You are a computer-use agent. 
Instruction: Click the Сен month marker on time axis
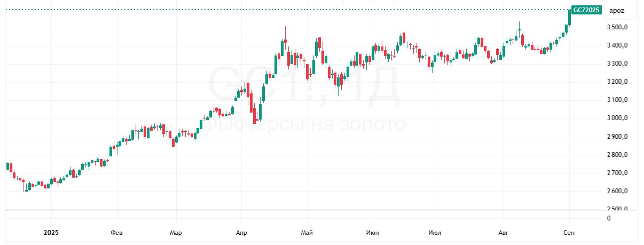pyautogui.click(x=569, y=233)
